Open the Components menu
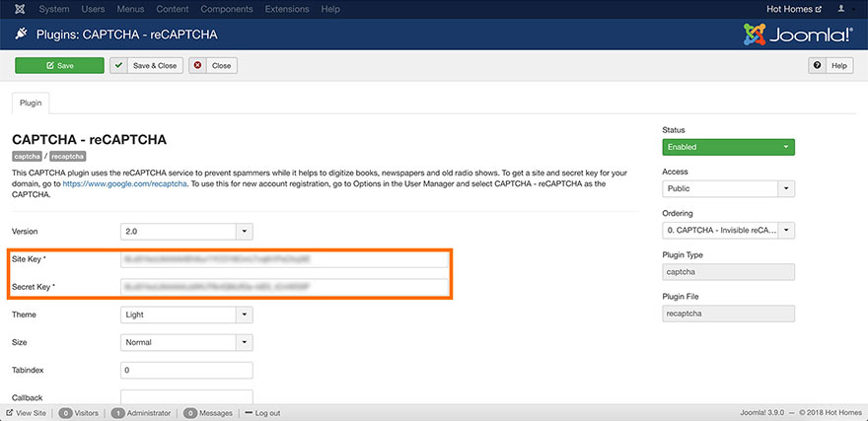The height and width of the screenshot is (421, 868). click(x=227, y=9)
